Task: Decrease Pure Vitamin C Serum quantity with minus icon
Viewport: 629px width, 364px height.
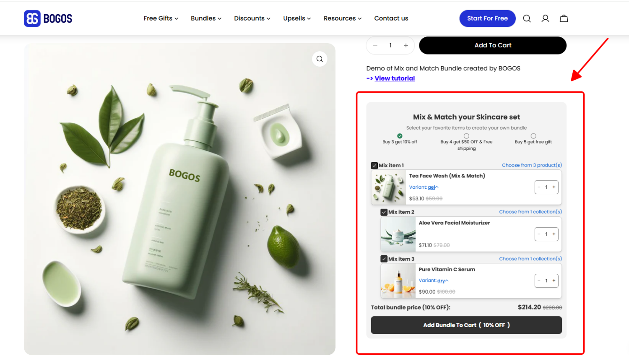Action: (x=539, y=281)
